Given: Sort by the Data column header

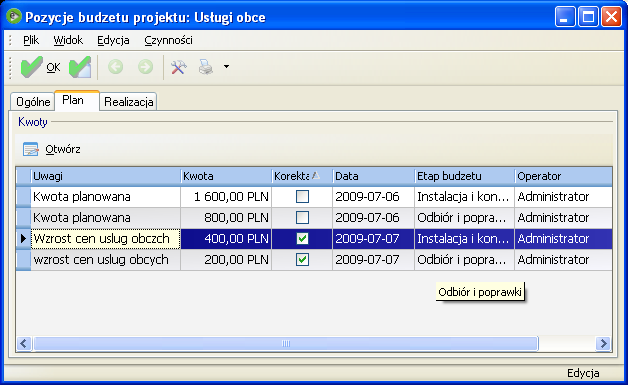Looking at the screenshot, I should 374,176.
